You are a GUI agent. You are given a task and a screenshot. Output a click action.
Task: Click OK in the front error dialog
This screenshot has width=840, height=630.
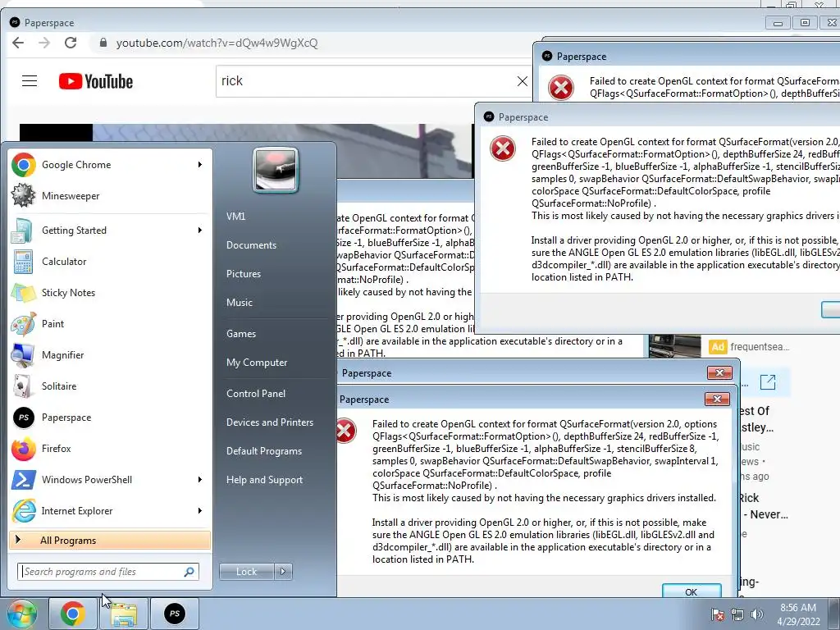click(x=691, y=591)
